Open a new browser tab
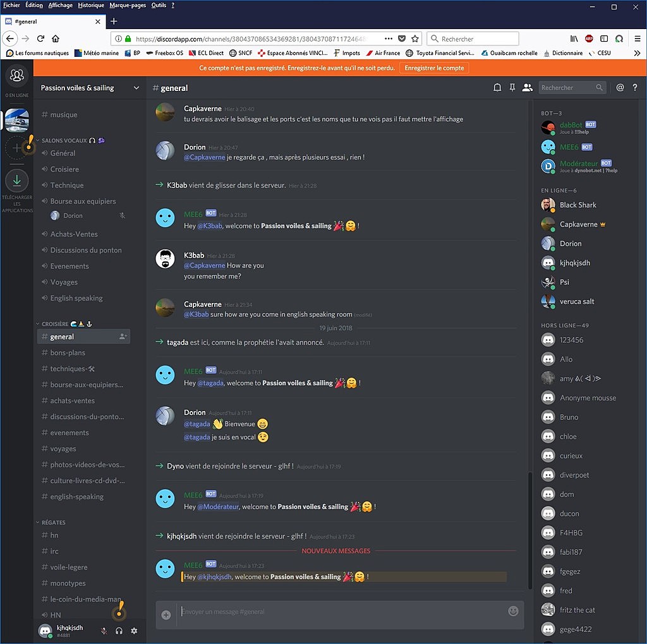The width and height of the screenshot is (647, 644). (x=114, y=21)
